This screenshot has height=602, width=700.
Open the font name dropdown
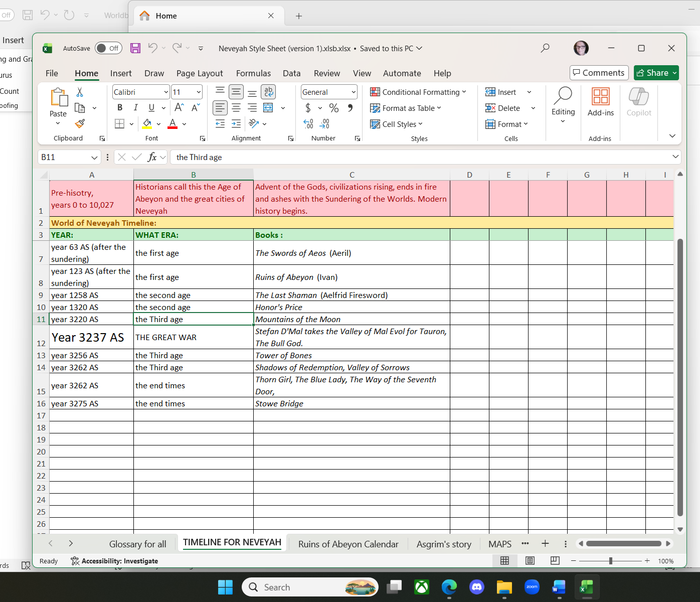point(166,92)
